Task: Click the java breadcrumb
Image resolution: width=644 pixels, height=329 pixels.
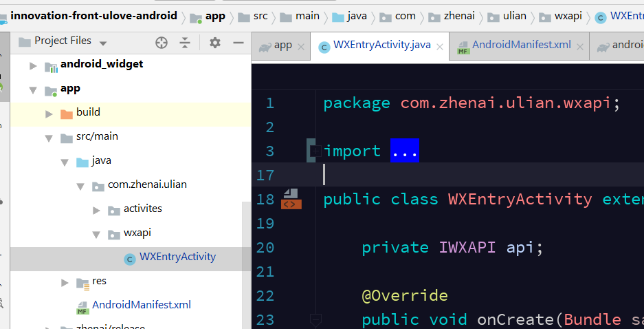Action: (x=357, y=17)
